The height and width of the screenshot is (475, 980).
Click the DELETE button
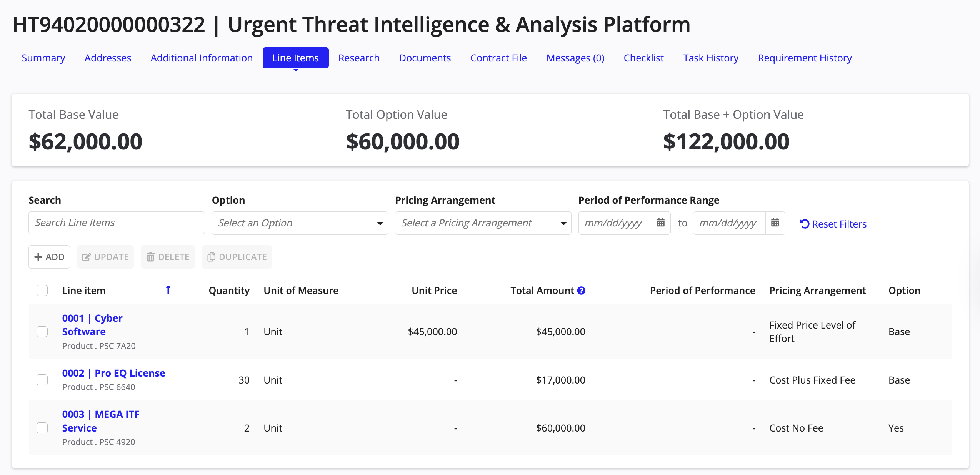(168, 257)
